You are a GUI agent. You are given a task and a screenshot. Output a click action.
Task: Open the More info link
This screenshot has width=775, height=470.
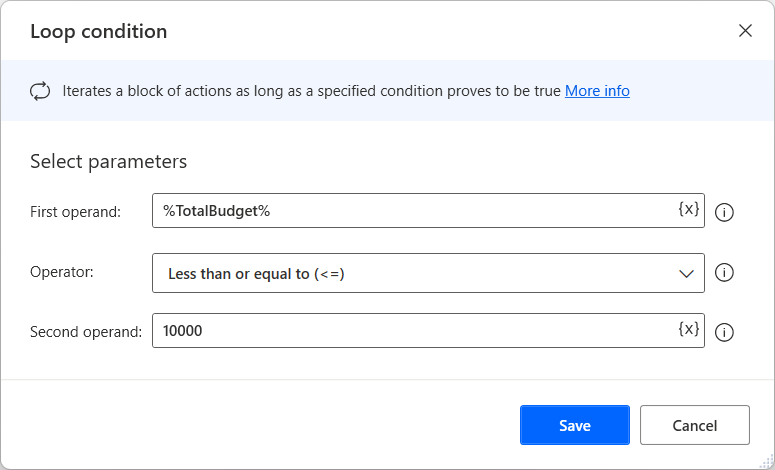click(597, 91)
